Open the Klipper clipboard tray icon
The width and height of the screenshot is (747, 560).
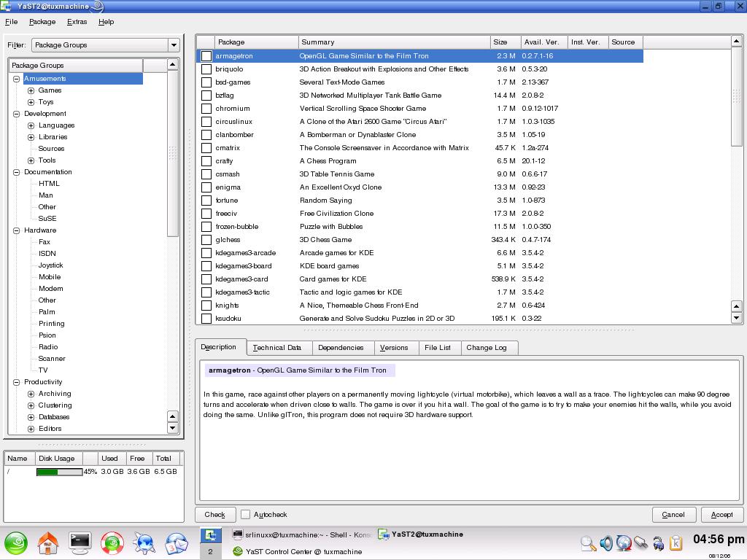[676, 542]
